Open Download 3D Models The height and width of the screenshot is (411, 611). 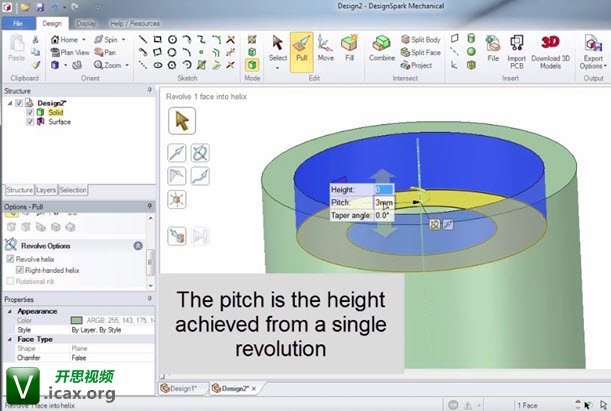coord(550,51)
